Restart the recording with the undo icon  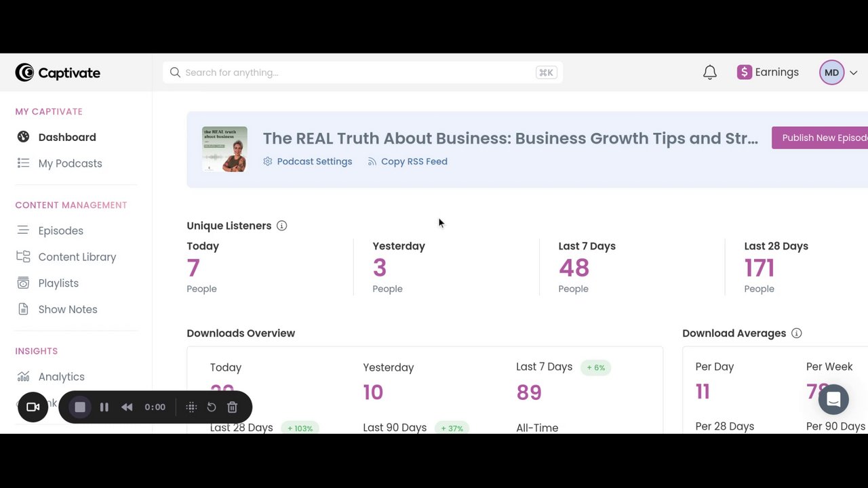coord(212,407)
